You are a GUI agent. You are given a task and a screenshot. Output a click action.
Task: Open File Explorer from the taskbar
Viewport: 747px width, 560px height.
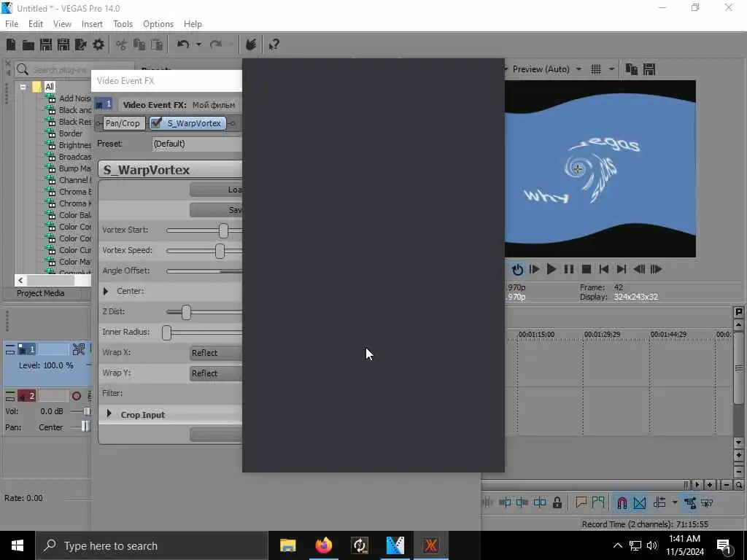click(287, 545)
